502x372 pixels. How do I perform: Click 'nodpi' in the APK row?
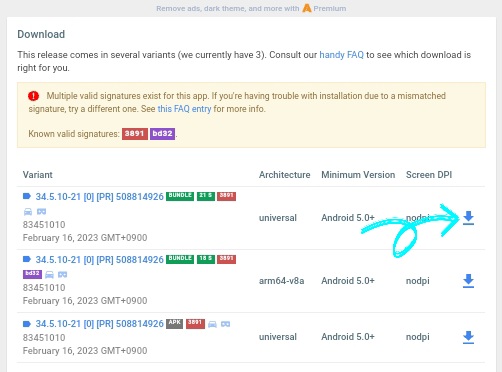418,337
